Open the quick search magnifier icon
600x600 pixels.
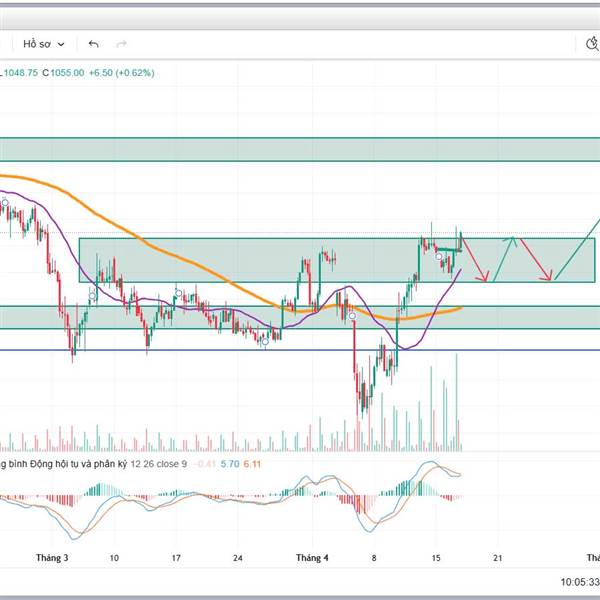592,44
